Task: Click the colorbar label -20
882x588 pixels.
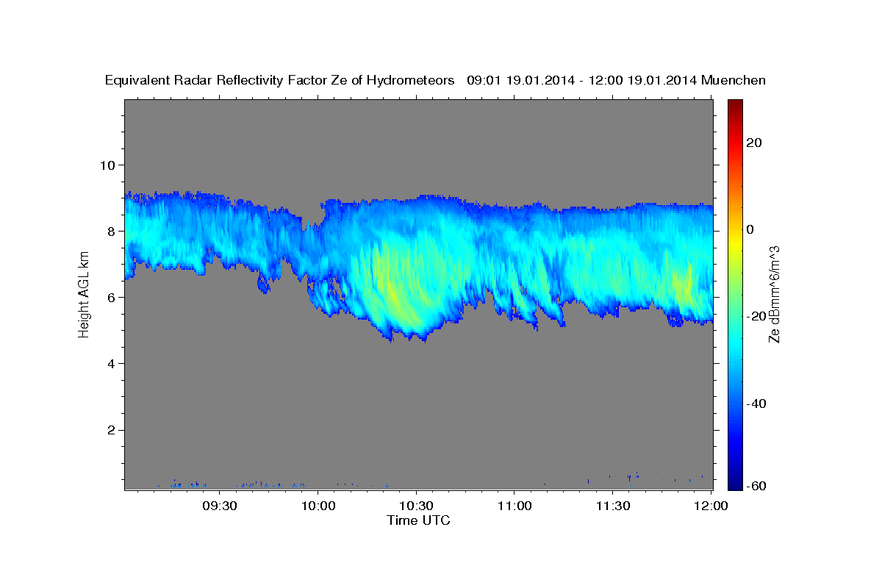Action: (757, 316)
